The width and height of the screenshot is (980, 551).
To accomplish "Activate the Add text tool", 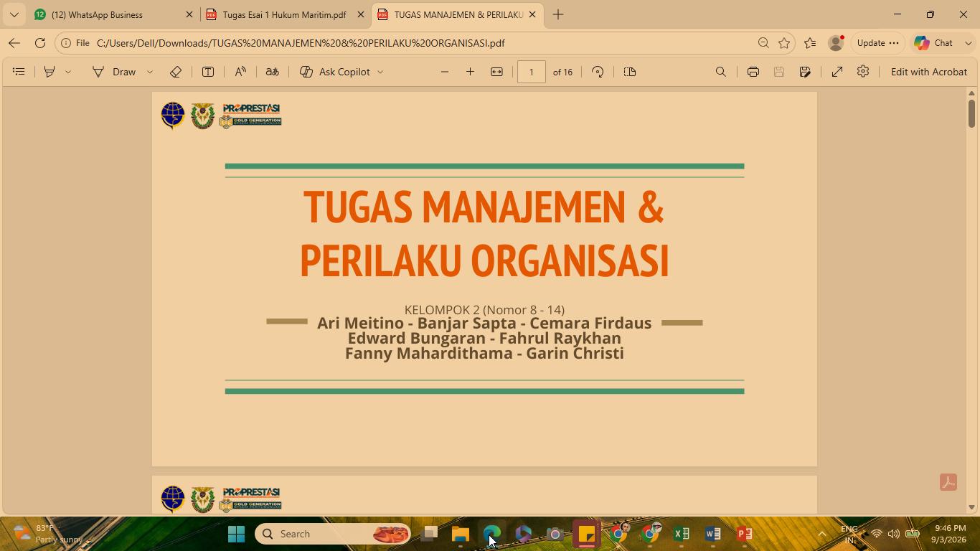I will (x=208, y=72).
